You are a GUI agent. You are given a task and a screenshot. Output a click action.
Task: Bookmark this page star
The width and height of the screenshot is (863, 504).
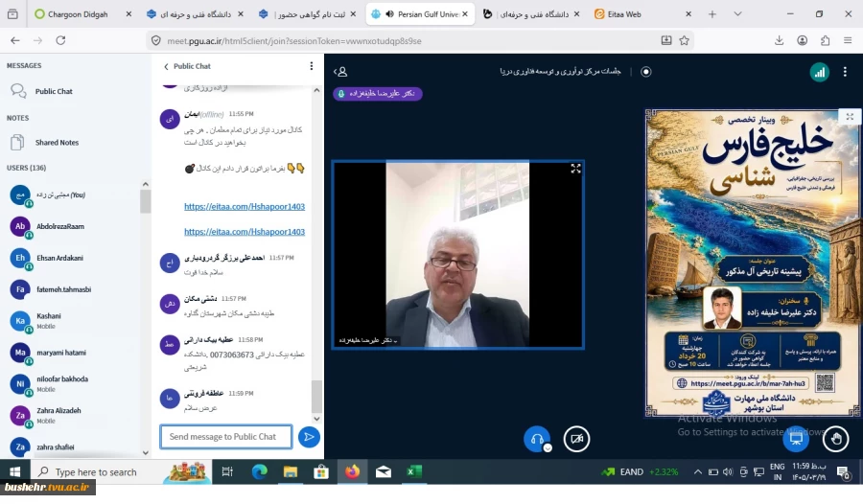684,40
